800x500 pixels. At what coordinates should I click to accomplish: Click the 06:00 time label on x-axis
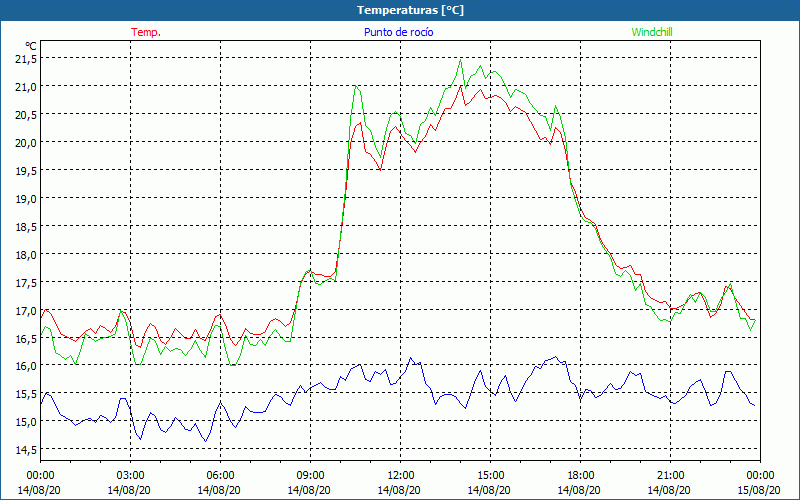coord(220,476)
